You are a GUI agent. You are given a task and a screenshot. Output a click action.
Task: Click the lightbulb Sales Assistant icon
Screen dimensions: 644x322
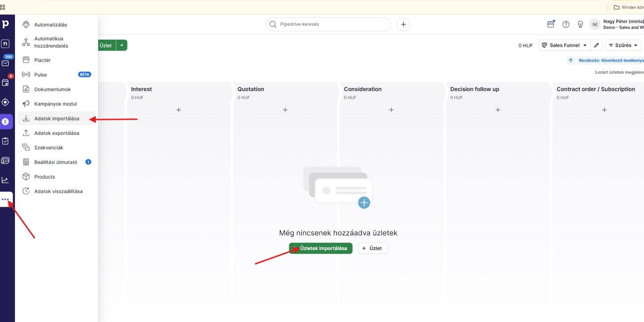580,24
